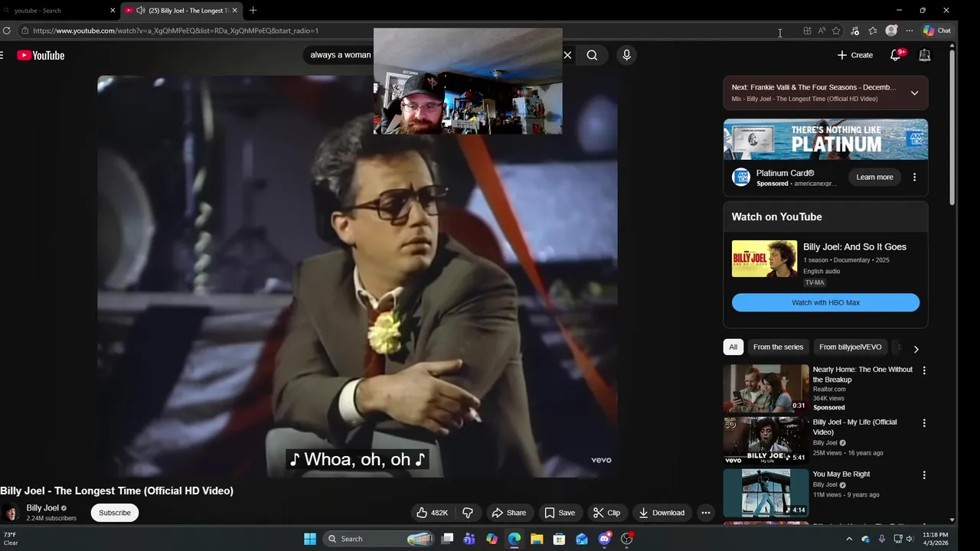Start voice search with the microphone icon
Viewport: 980px width, 551px height.
(626, 55)
